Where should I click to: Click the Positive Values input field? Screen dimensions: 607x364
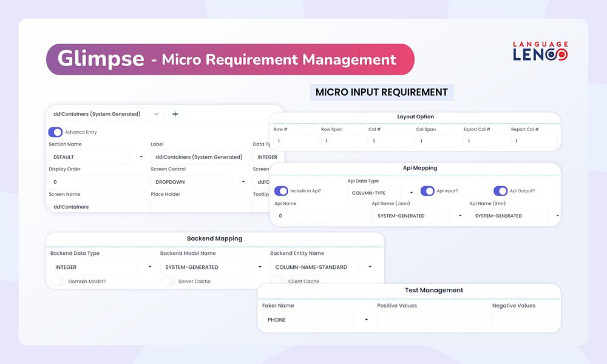pos(433,320)
